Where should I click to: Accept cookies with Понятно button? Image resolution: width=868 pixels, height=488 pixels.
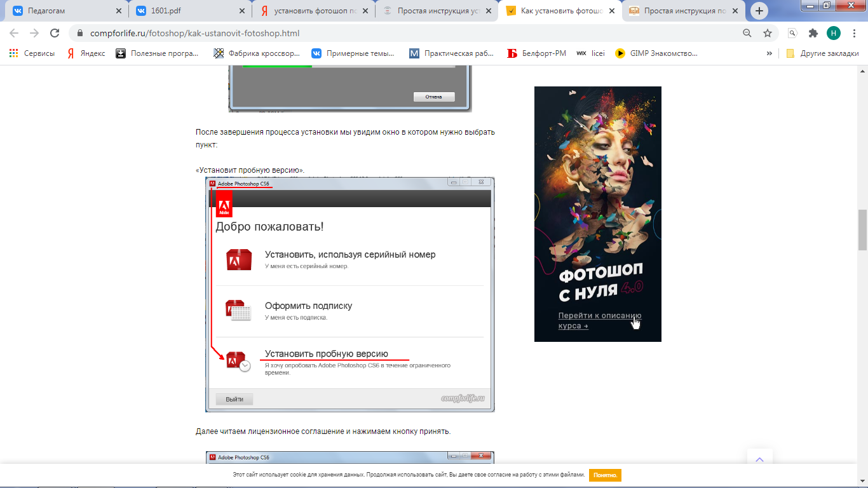(605, 475)
